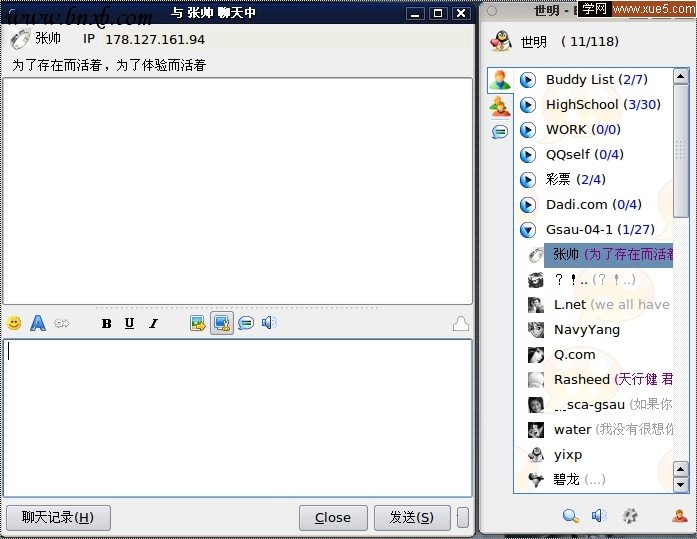Image resolution: width=697 pixels, height=539 pixels.
Task: Expand the QQself (0/4) group
Action: pos(528,155)
